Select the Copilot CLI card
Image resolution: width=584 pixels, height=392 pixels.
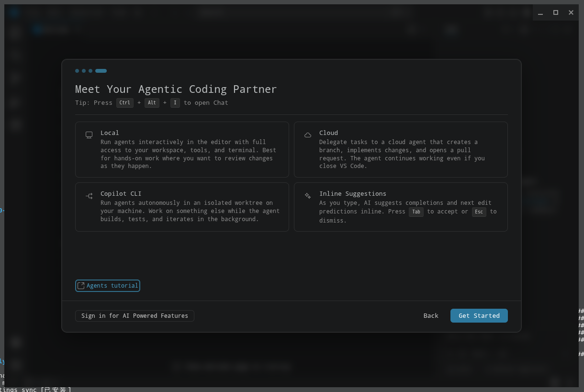pyautogui.click(x=182, y=207)
